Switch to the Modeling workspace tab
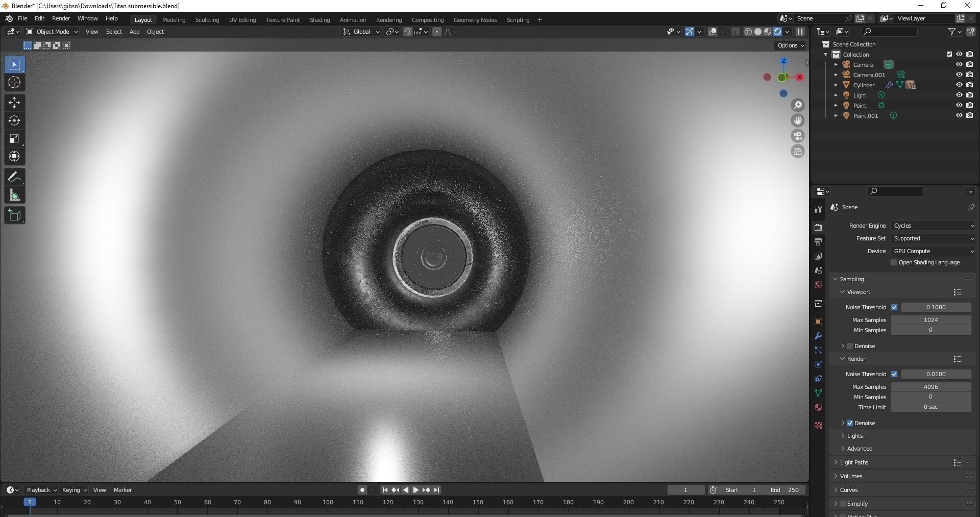This screenshot has width=980, height=517. (174, 20)
